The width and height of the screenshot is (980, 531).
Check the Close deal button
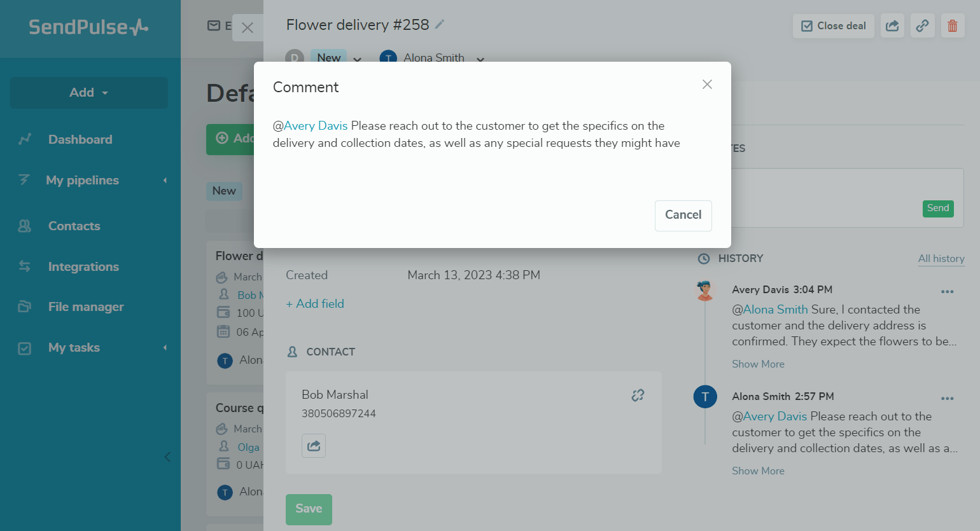pyautogui.click(x=833, y=26)
